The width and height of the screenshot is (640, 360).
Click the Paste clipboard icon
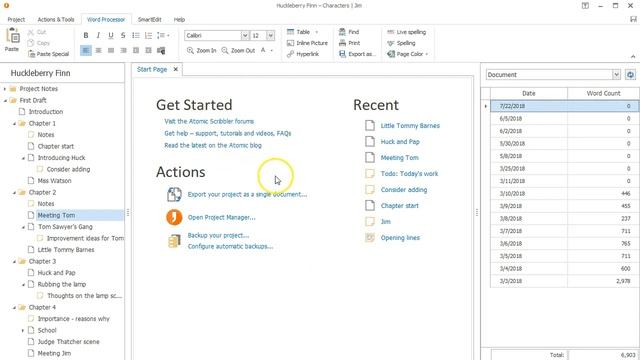[12, 36]
